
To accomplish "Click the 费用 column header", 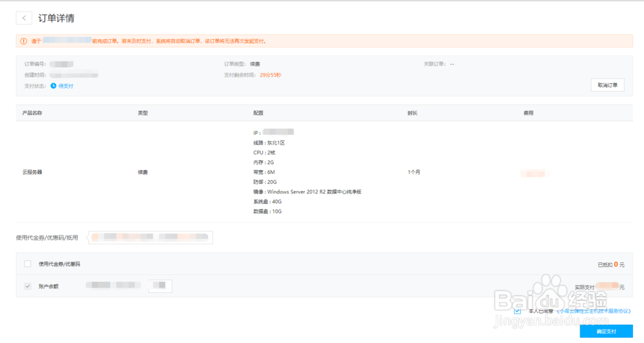I will click(x=528, y=113).
